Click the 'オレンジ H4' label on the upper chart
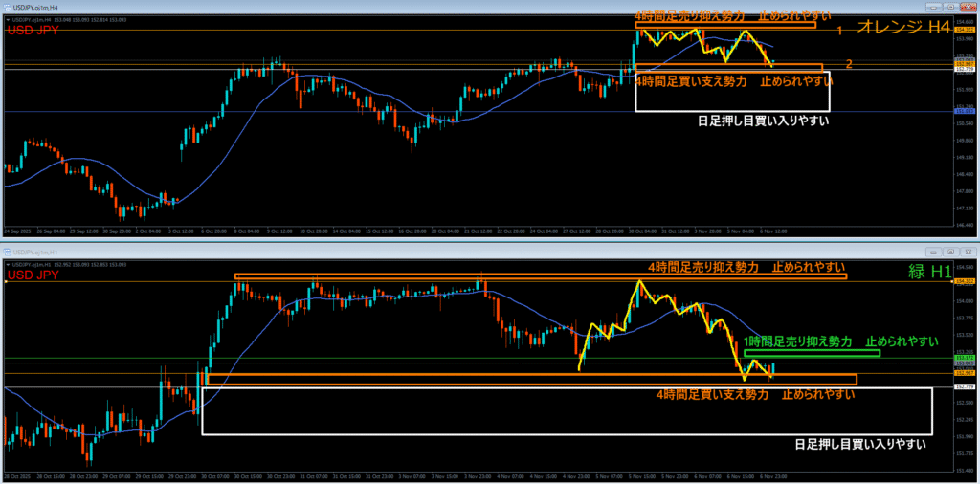Image resolution: width=980 pixels, height=484 pixels. pos(903,27)
